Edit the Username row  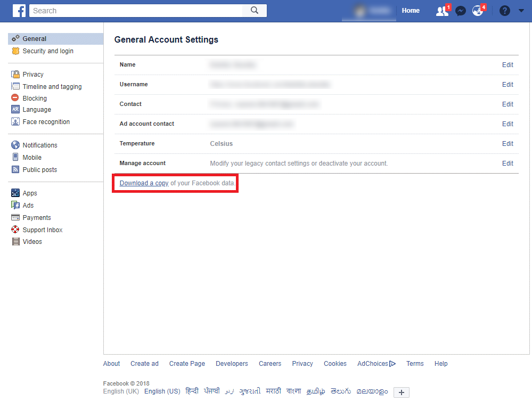[508, 85]
